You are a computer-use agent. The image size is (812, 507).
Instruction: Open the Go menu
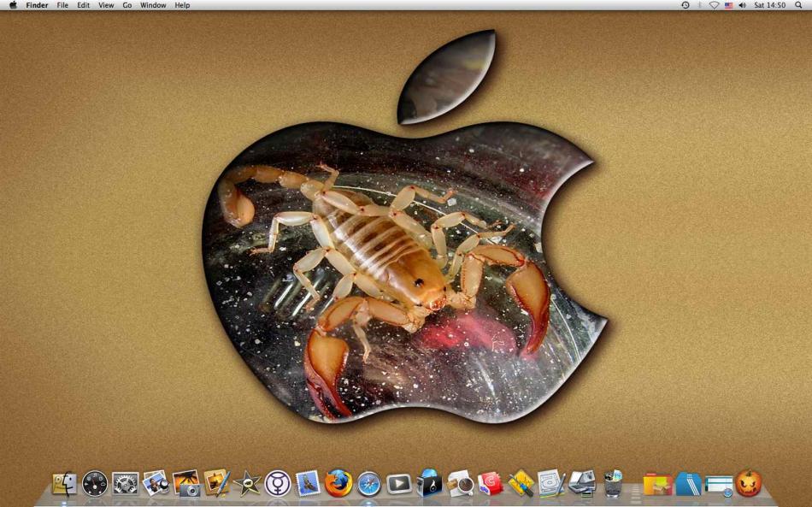coord(127,5)
